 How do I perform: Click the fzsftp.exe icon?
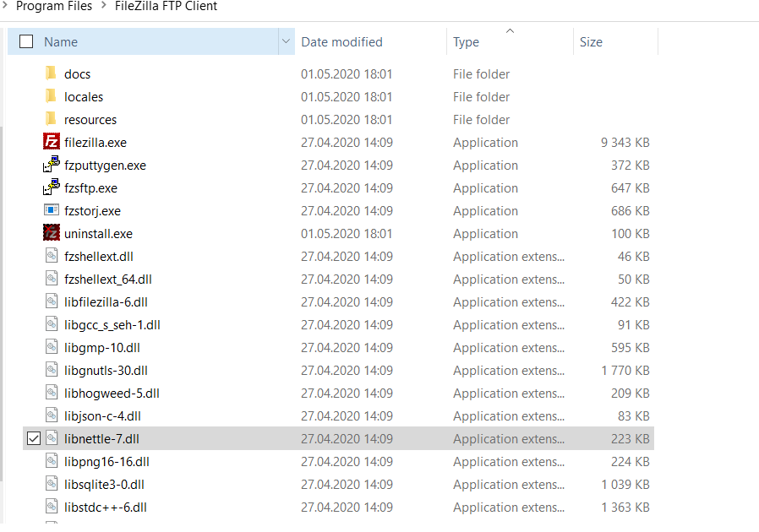click(52, 187)
